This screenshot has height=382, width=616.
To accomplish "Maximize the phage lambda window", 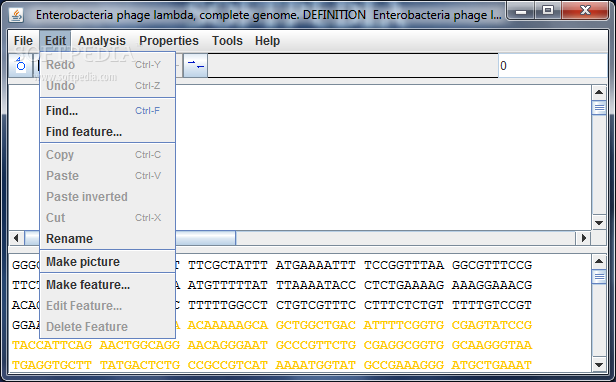I will pos(548,11).
